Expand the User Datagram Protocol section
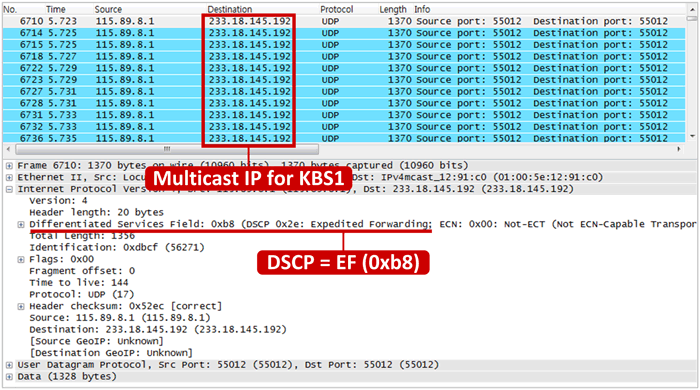Viewport: 700px width, 390px height. (x=9, y=365)
